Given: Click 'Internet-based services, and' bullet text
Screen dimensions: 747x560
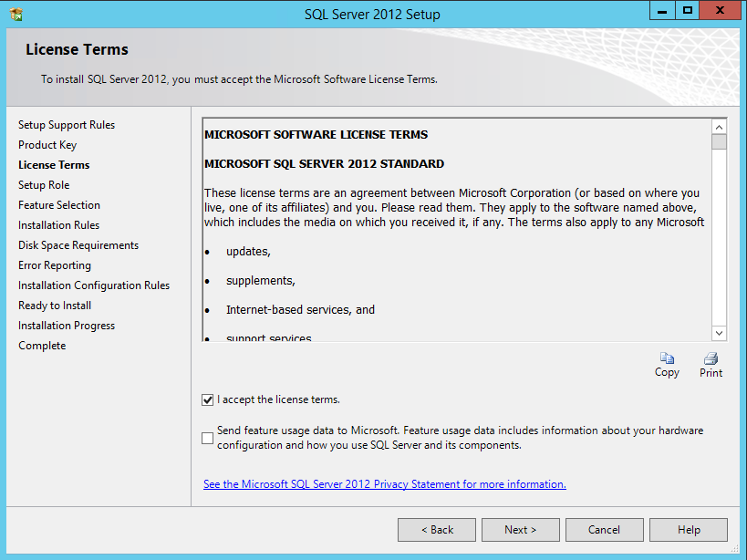Looking at the screenshot, I should pyautogui.click(x=301, y=310).
